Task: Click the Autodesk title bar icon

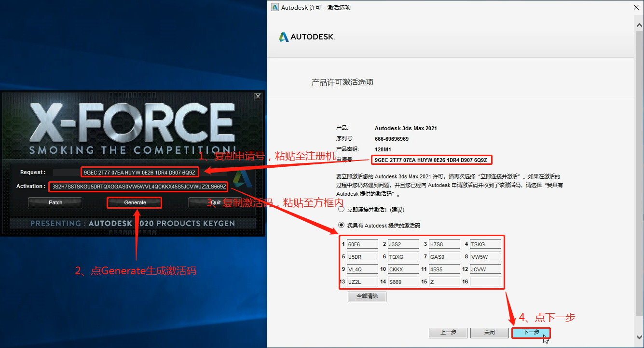Action: click(x=274, y=7)
